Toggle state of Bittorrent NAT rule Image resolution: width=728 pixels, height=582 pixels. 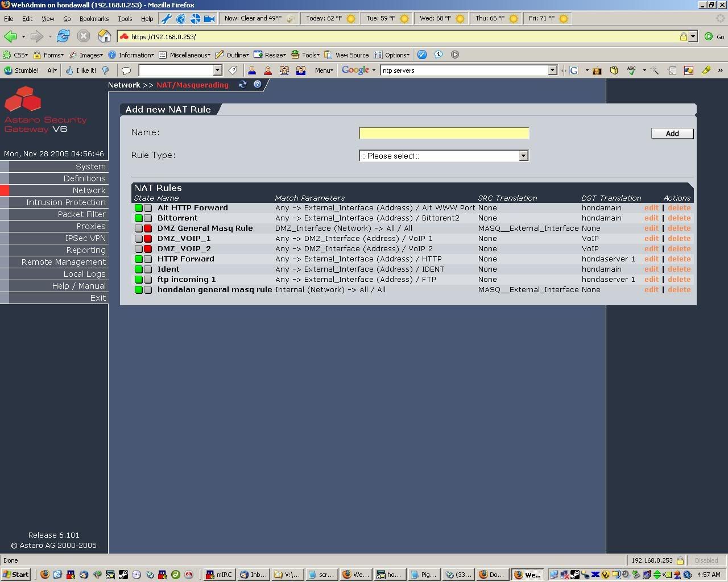click(139, 218)
